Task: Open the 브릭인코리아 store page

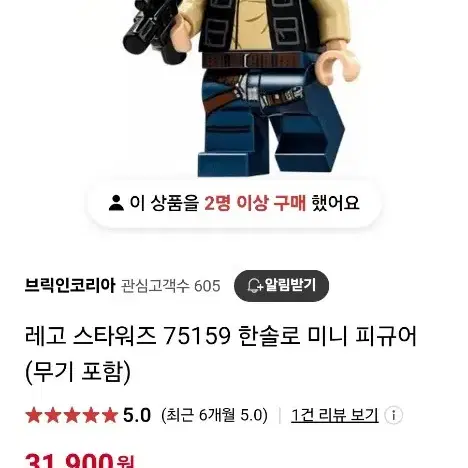Action: pos(70,286)
